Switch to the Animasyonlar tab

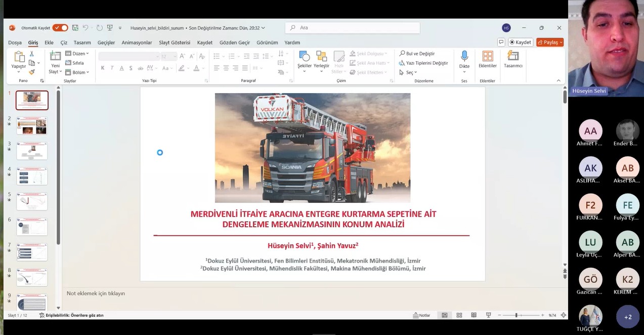click(137, 43)
